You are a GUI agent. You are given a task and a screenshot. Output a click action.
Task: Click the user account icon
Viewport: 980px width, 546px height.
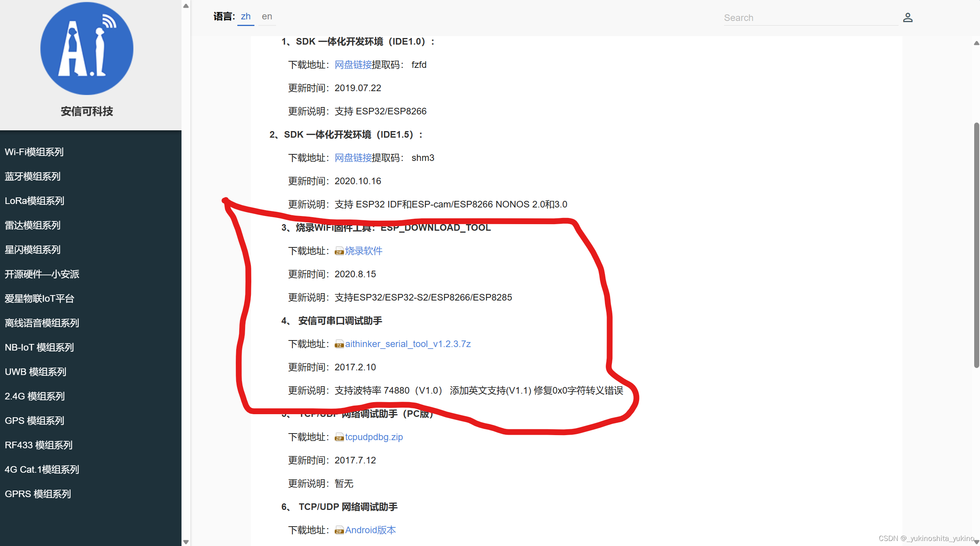click(907, 17)
